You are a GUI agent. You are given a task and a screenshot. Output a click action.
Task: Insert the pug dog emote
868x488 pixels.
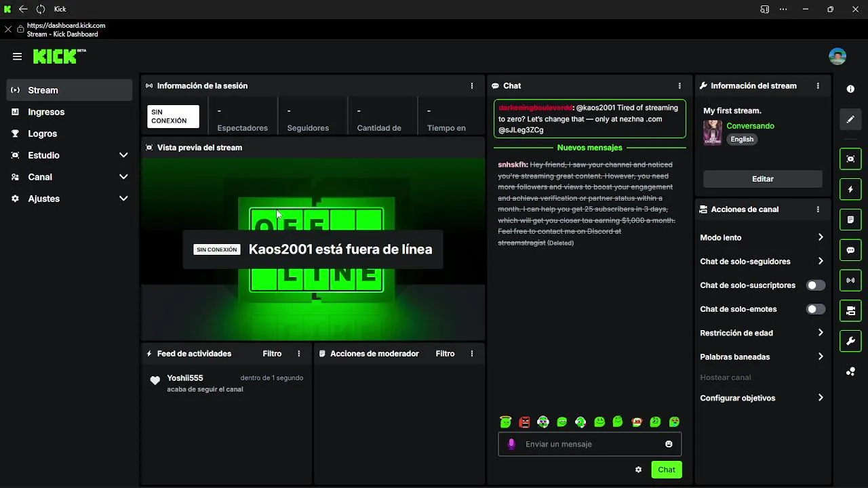click(637, 422)
